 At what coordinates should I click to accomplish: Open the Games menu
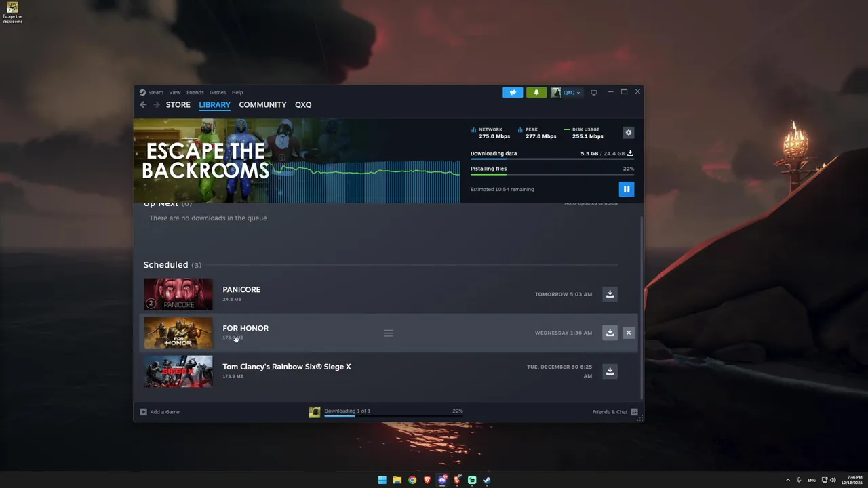218,92
